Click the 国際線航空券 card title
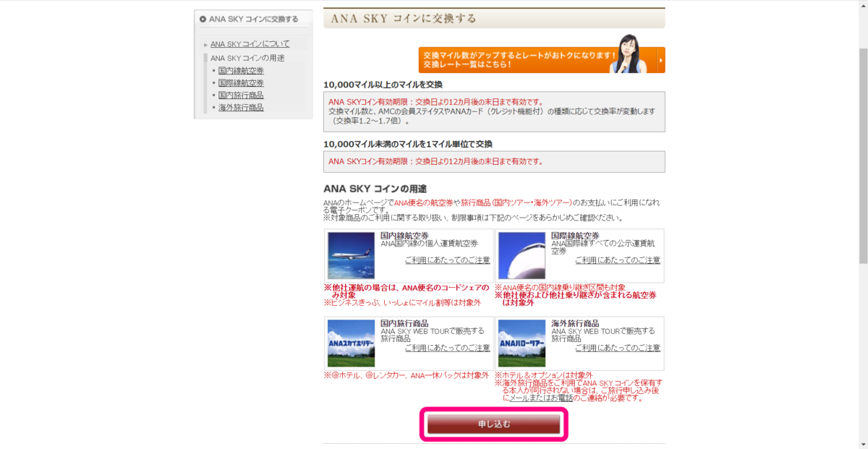 [x=575, y=236]
